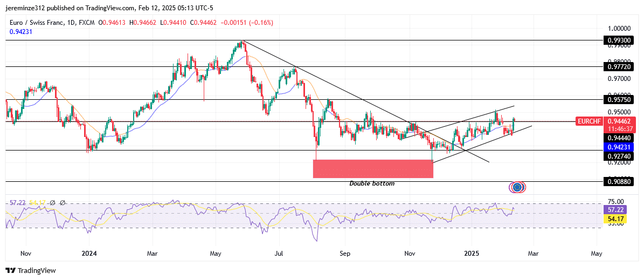Select the 0.99300 horizontal level label
This screenshot has height=280, width=644.
pos(619,40)
